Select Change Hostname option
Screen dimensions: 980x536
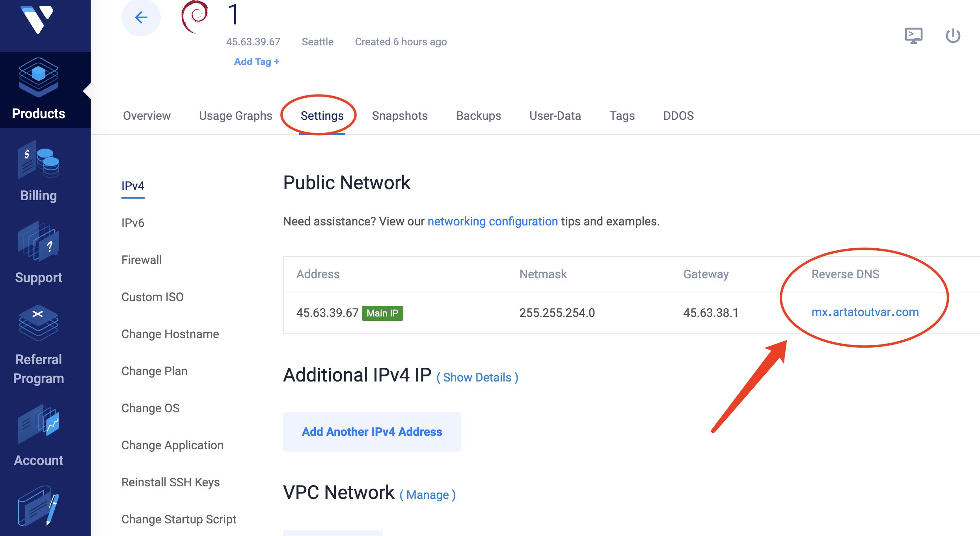[x=170, y=333]
